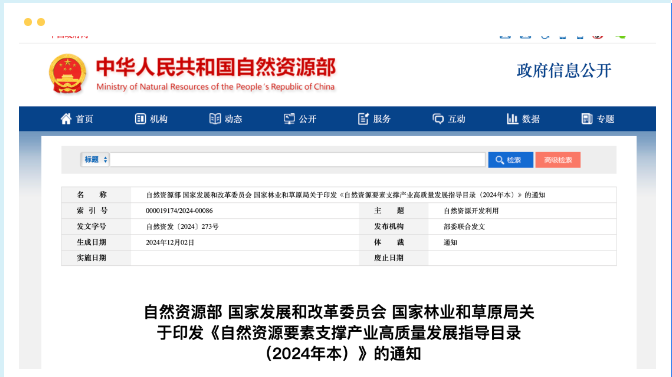Click the notepad icon for 服务
672x377 pixels.
click(x=363, y=119)
